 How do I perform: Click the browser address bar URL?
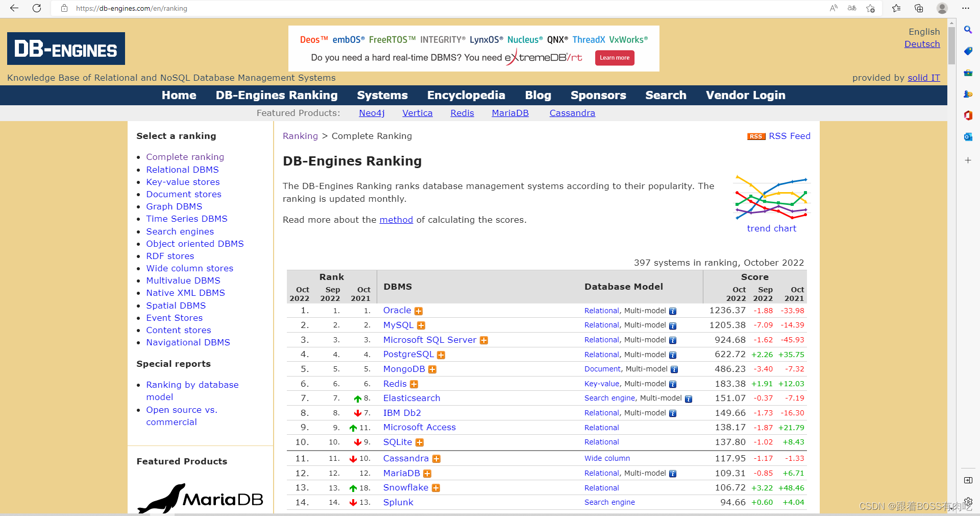pyautogui.click(x=132, y=8)
